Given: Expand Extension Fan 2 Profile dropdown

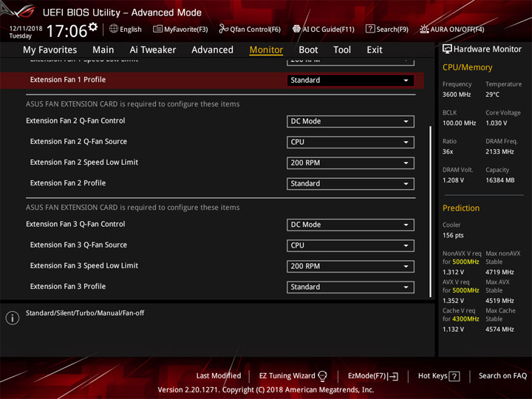Looking at the screenshot, I should pos(350,183).
